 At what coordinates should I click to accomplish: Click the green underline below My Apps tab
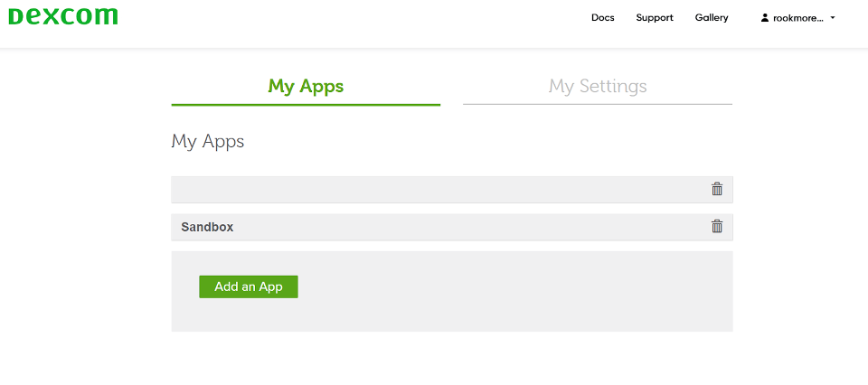point(306,105)
